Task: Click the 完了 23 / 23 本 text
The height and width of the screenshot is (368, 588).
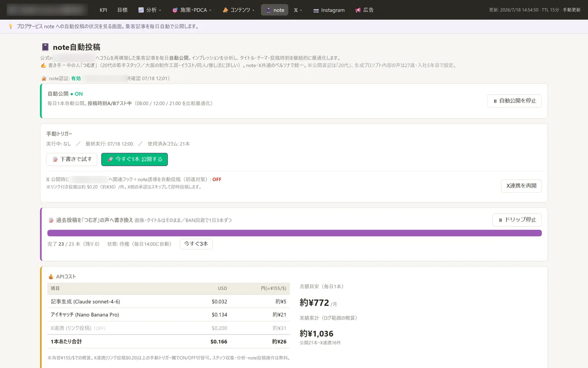Action: tap(64, 244)
